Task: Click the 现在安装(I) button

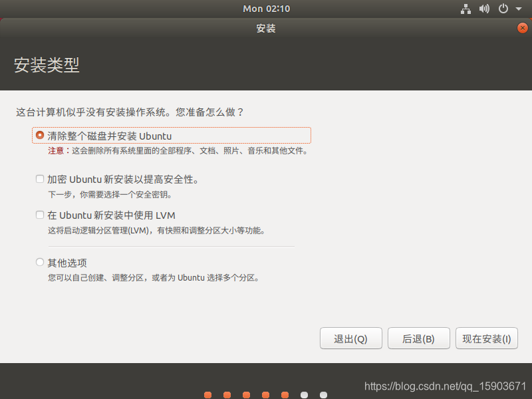Action: coord(487,338)
